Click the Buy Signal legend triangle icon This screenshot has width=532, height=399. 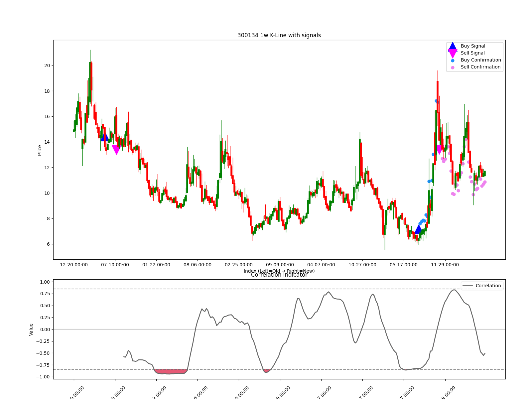coord(453,46)
